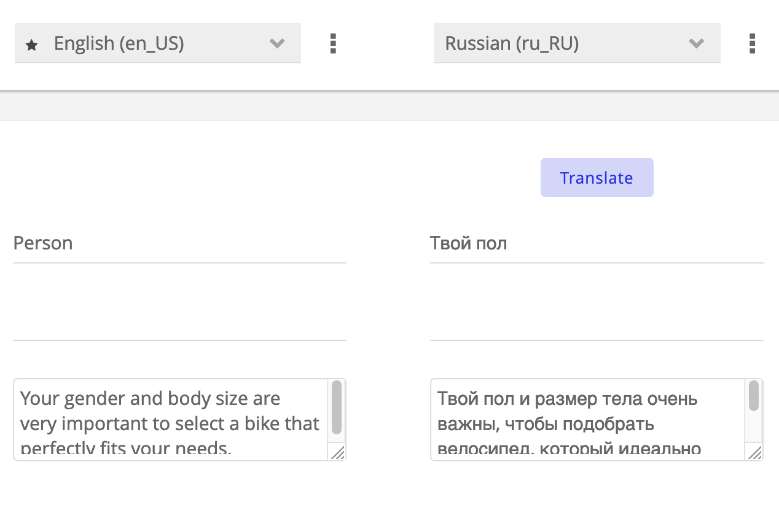Click the scrollbar thumb in the Russian textarea
The image size is (779, 532).
tap(754, 396)
